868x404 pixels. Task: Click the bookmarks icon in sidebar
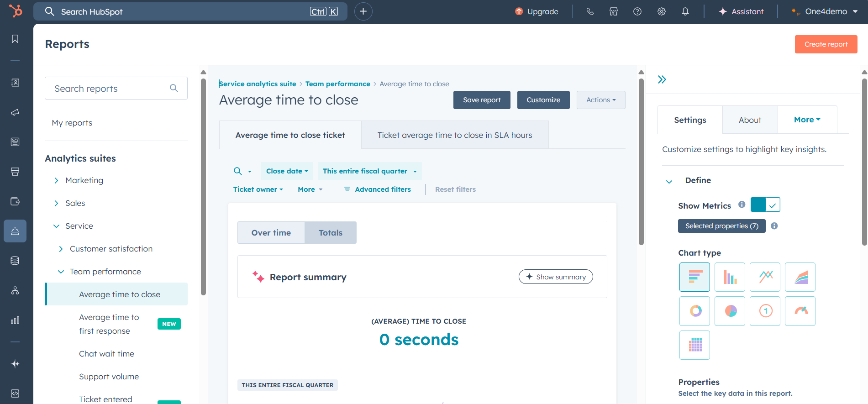pyautogui.click(x=15, y=39)
